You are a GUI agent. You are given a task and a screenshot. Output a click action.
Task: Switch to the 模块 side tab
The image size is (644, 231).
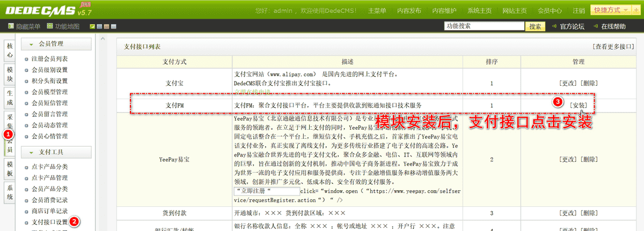coord(10,74)
